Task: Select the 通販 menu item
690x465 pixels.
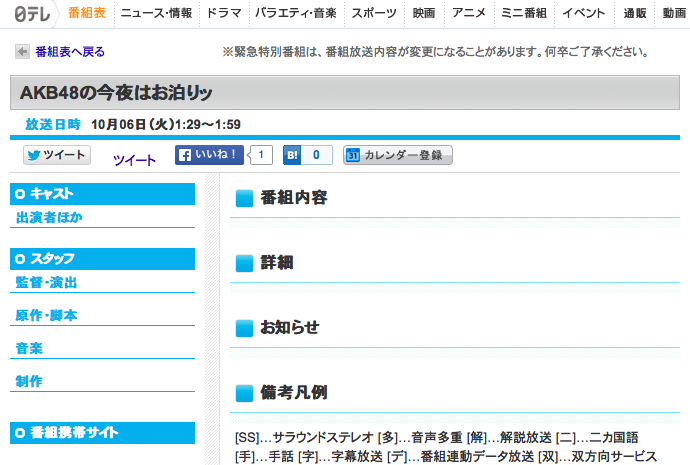Action: (x=635, y=13)
